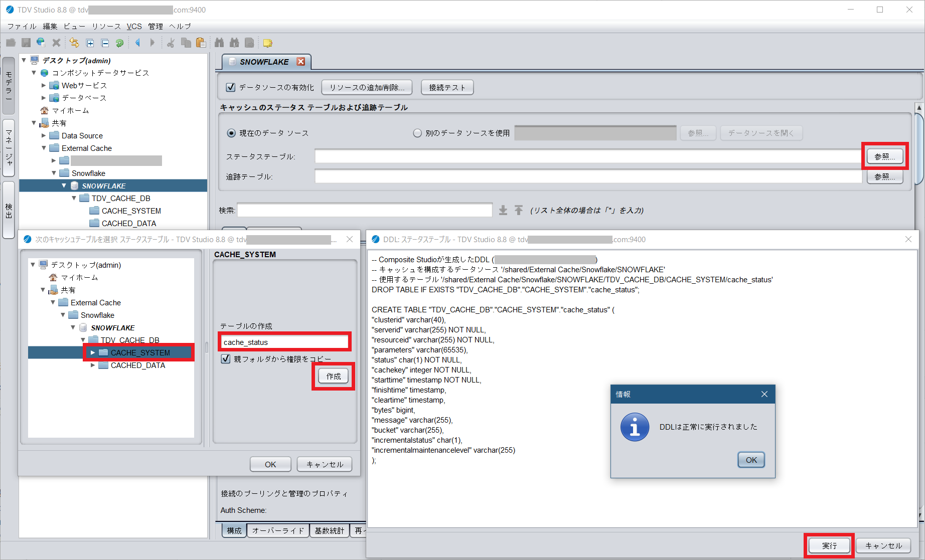Close the SNOWFLAKE editor tab with red X
The width and height of the screenshot is (925, 560).
[x=301, y=62]
